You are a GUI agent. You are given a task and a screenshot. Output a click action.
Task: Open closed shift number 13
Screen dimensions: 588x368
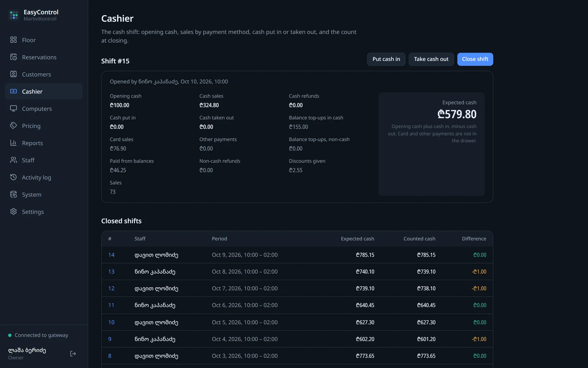point(111,272)
